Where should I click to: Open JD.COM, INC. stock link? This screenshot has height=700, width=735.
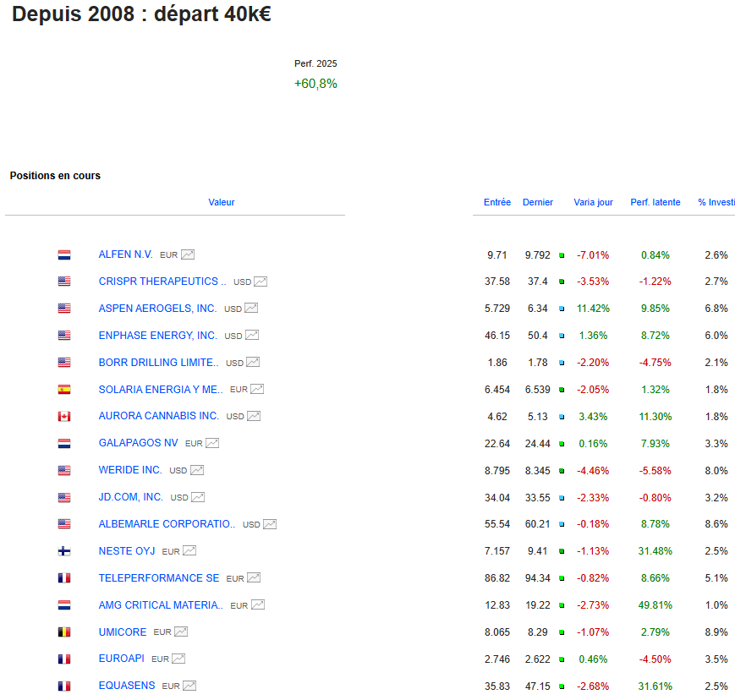131,497
